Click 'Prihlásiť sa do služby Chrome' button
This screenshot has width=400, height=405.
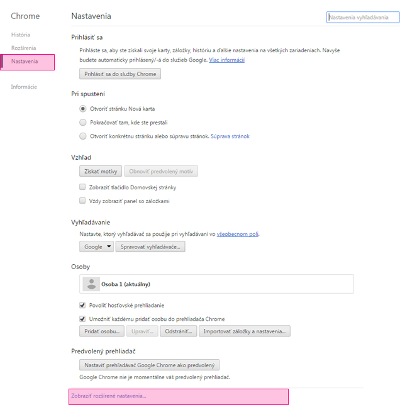[x=120, y=74]
